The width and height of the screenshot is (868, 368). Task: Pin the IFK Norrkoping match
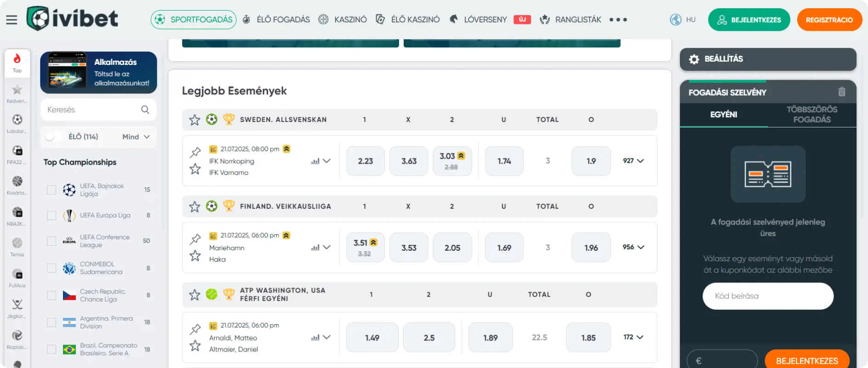point(195,152)
